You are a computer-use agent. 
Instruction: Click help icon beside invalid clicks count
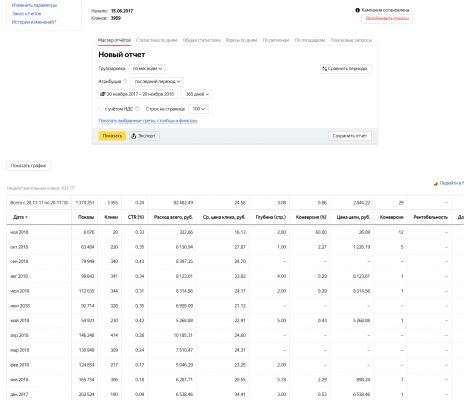click(x=73, y=188)
